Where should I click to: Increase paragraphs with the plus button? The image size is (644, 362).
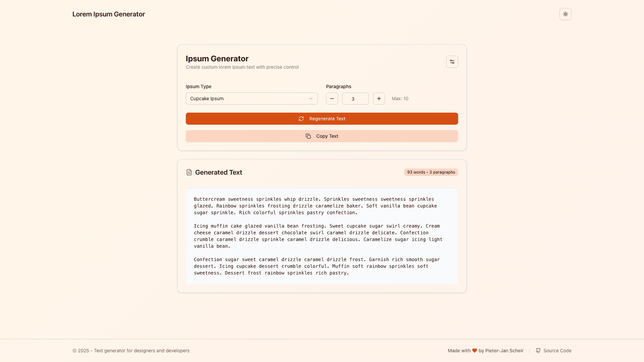[379, 99]
